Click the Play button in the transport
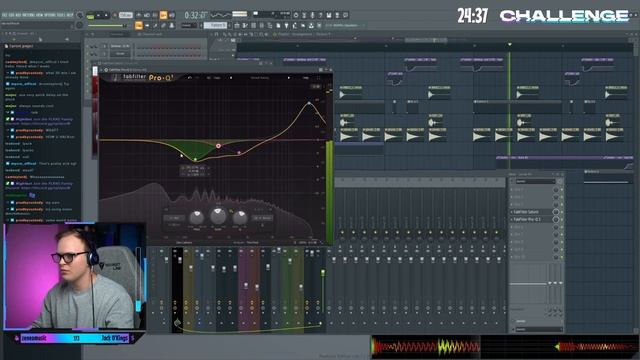 click(98, 16)
